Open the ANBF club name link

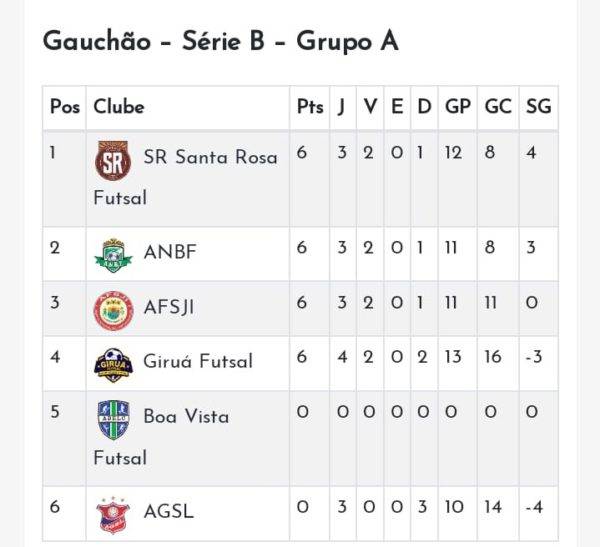(x=170, y=252)
